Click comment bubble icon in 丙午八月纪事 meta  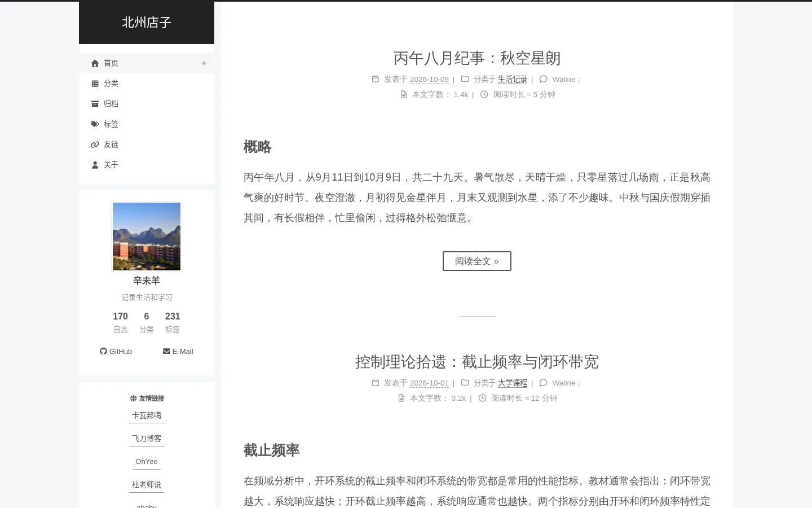pyautogui.click(x=543, y=79)
